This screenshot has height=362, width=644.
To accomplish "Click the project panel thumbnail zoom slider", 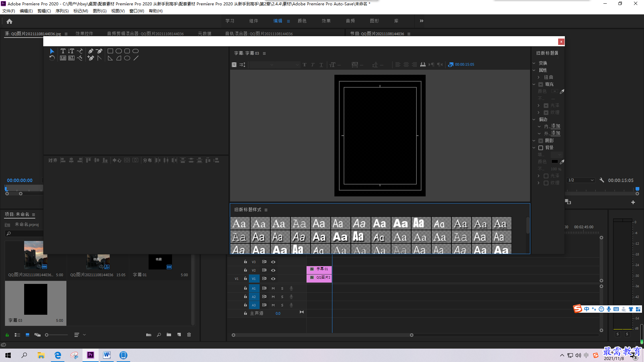I will pos(56,335).
